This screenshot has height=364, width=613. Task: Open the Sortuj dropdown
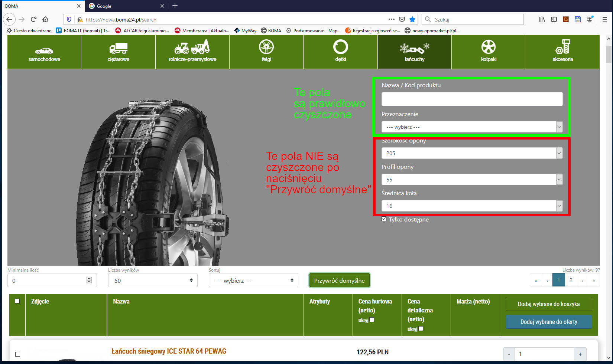pyautogui.click(x=253, y=281)
